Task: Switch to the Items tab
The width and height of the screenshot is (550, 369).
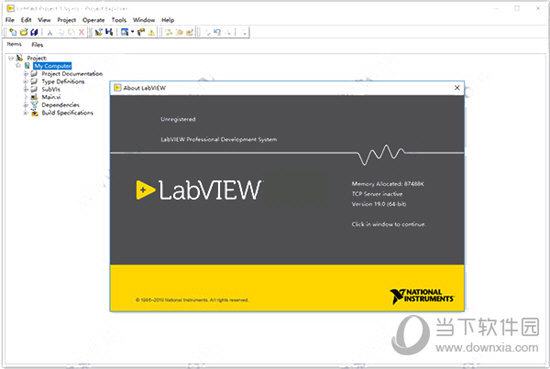Action: 14,44
